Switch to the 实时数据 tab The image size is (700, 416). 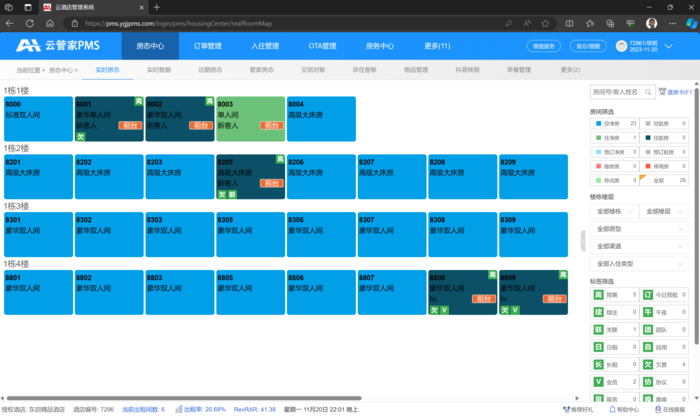pos(159,70)
